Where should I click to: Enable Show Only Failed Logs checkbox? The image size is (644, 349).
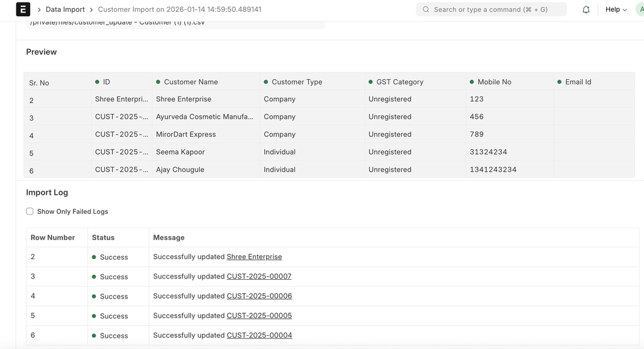point(30,211)
